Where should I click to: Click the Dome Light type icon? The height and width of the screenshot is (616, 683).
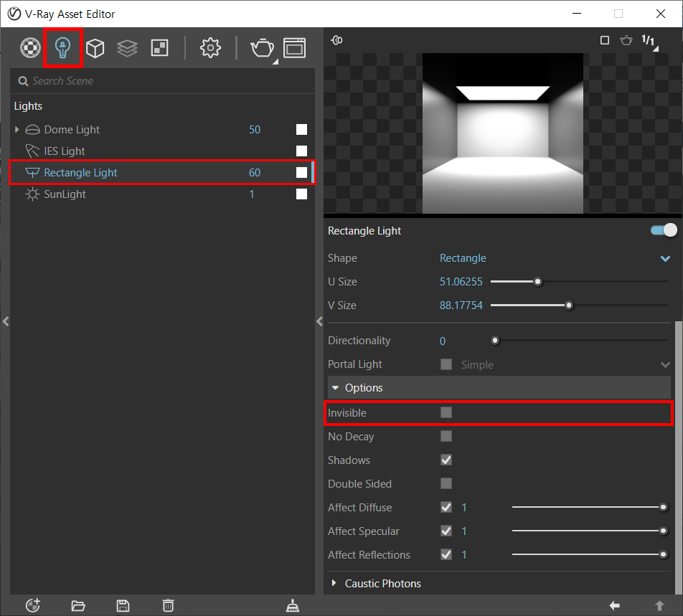point(33,130)
